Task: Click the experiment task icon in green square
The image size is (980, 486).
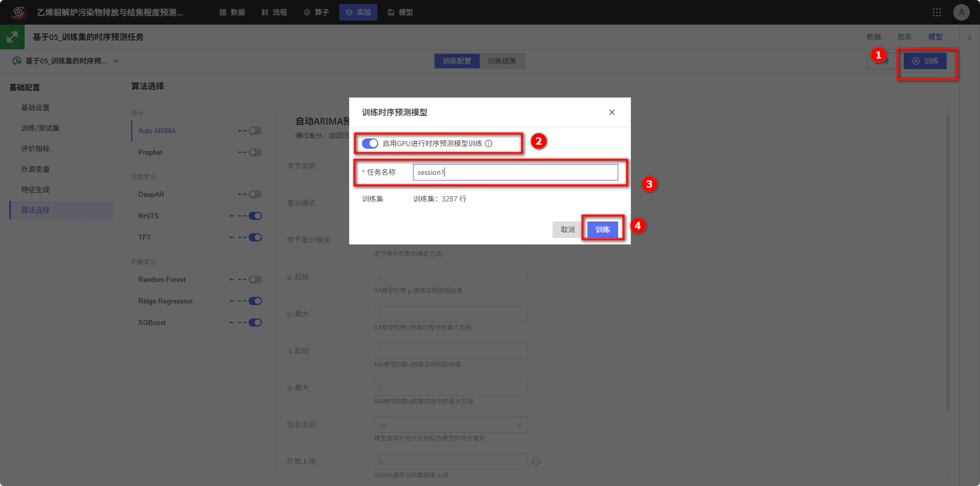Action: point(12,37)
